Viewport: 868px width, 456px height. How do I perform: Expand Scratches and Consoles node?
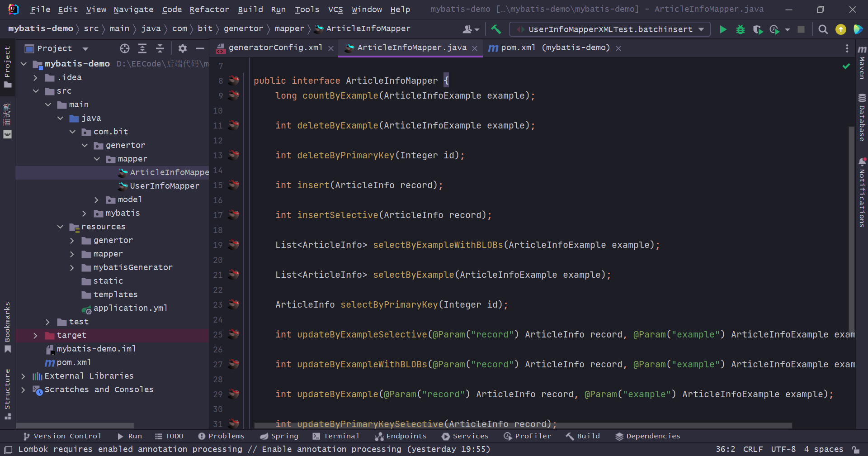pos(24,389)
